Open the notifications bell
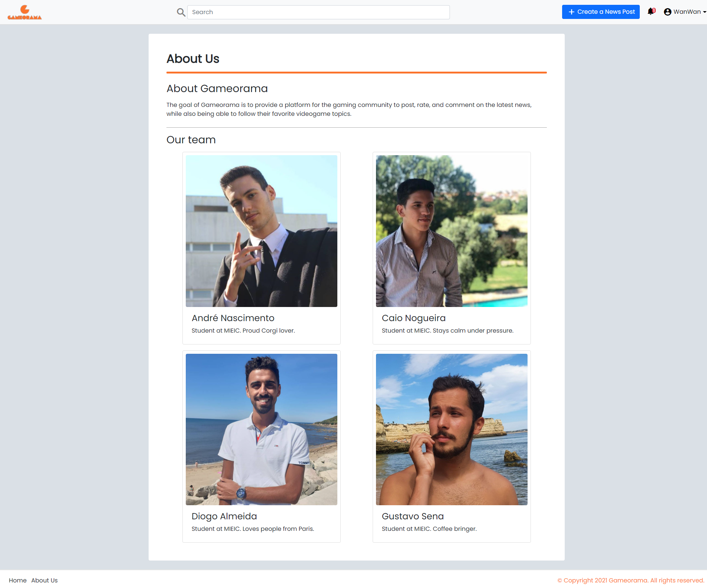The image size is (707, 588). pyautogui.click(x=651, y=12)
